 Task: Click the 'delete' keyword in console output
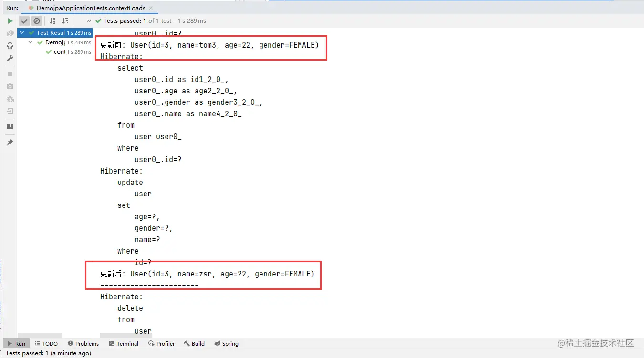click(x=130, y=308)
